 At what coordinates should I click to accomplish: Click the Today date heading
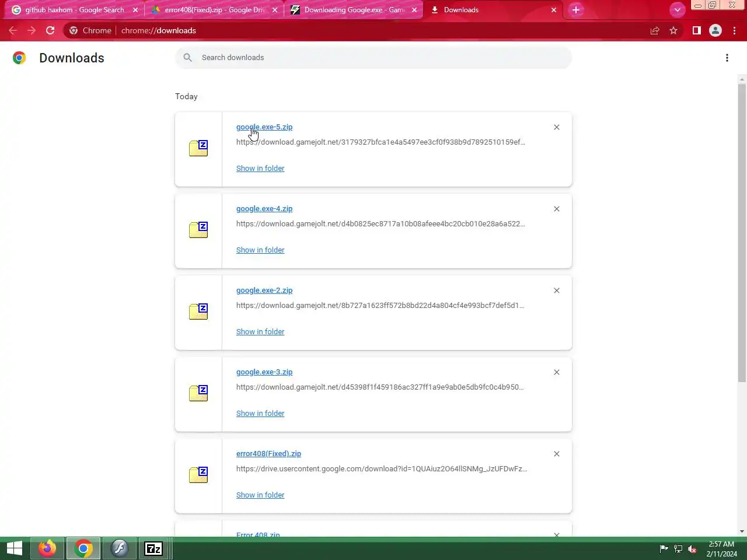186,96
